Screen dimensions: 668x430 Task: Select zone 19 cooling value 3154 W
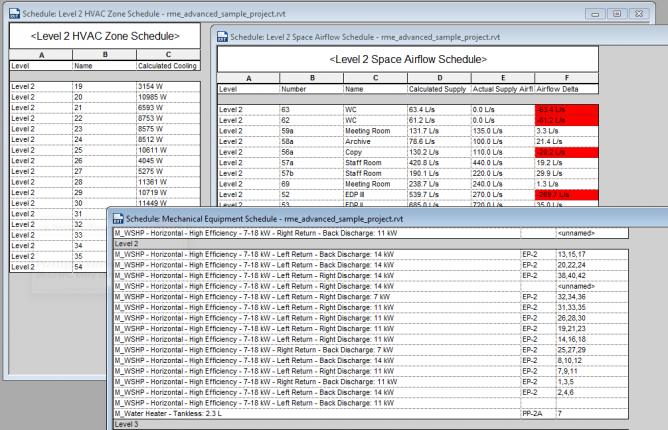[x=168, y=87]
